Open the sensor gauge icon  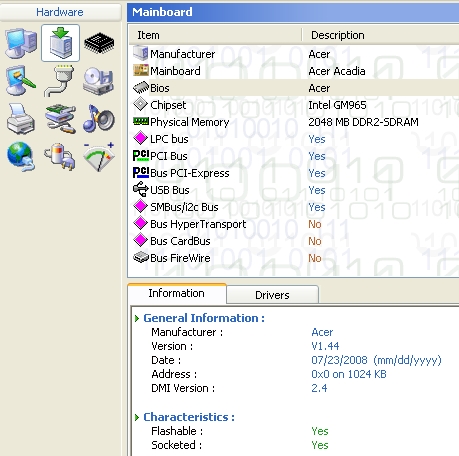point(99,157)
